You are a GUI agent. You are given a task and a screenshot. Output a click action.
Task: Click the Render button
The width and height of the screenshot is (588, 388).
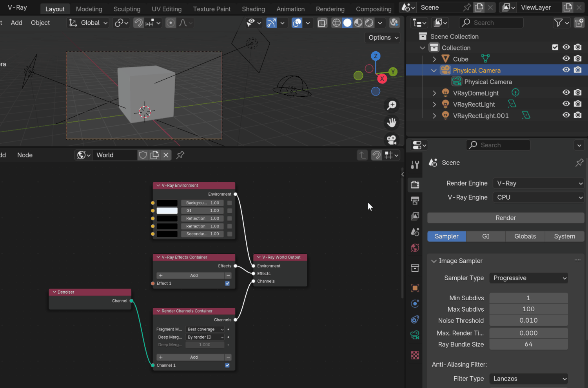coord(506,218)
